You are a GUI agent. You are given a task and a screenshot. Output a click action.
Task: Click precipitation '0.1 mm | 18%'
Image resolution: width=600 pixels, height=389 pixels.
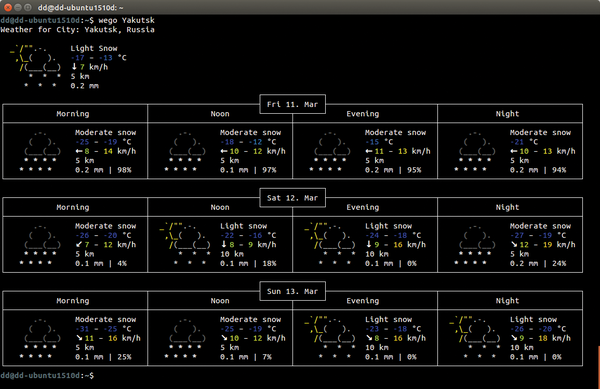pos(248,264)
